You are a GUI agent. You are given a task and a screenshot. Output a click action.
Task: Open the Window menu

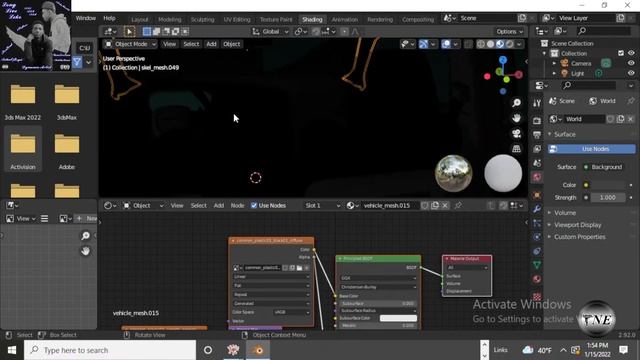pos(86,18)
